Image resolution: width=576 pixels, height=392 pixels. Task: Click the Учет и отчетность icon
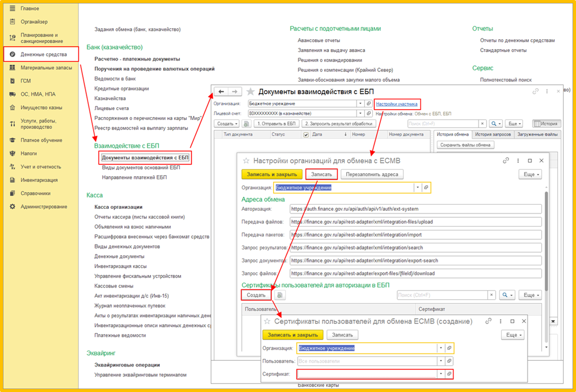coord(12,167)
